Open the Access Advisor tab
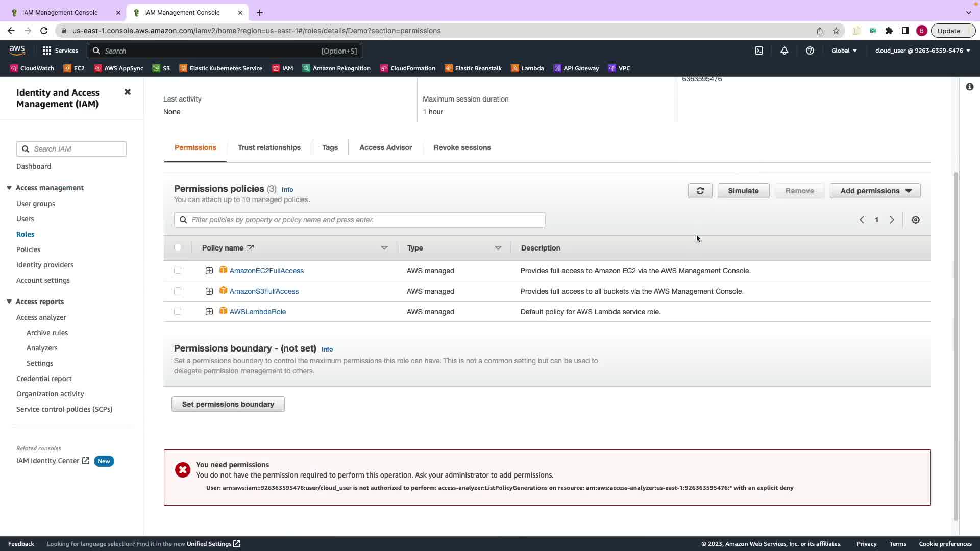This screenshot has width=980, height=551. point(385,147)
